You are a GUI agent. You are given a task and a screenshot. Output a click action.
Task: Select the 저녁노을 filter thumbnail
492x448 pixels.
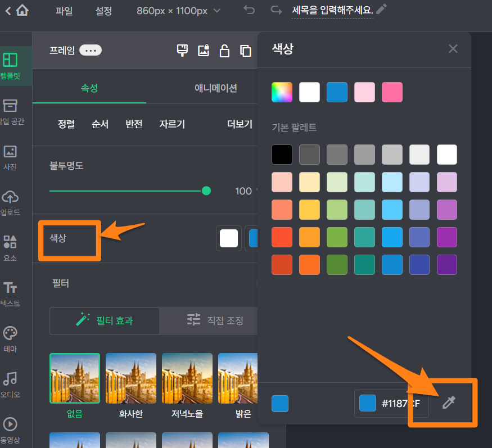pyautogui.click(x=187, y=378)
